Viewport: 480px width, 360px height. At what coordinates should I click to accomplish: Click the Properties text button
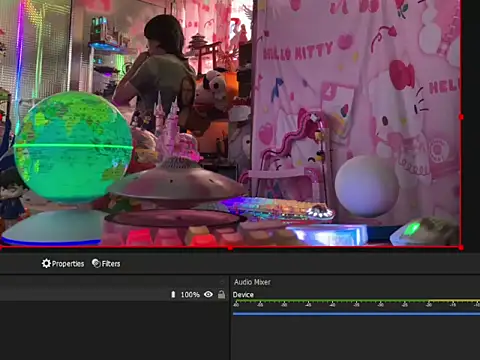click(68, 264)
